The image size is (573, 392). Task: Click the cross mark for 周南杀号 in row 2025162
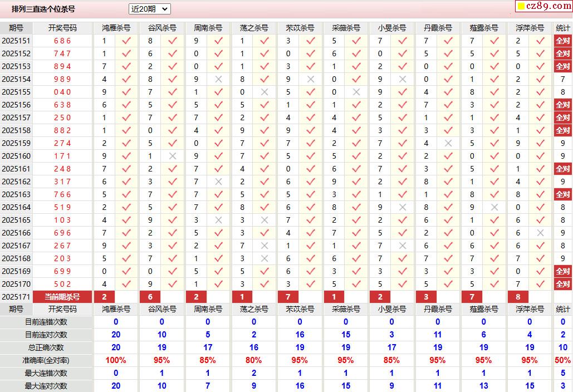click(x=218, y=182)
